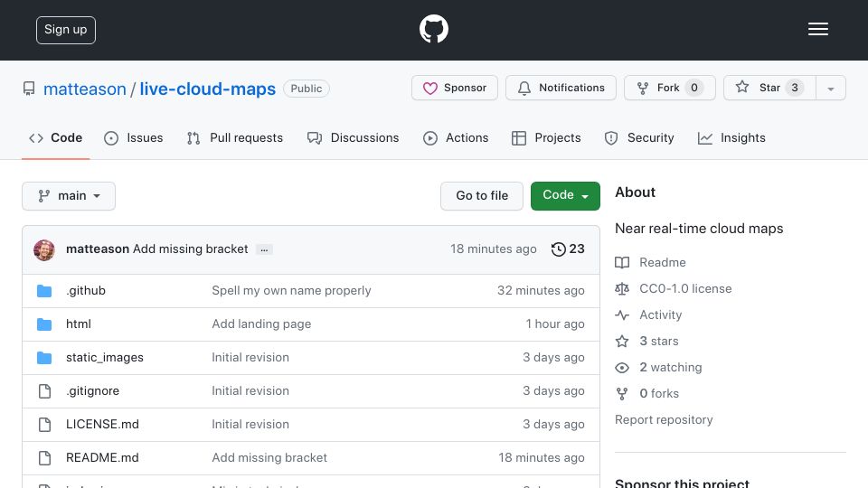The image size is (868, 488).
Task: Open the matteason owner profile link
Action: (85, 89)
